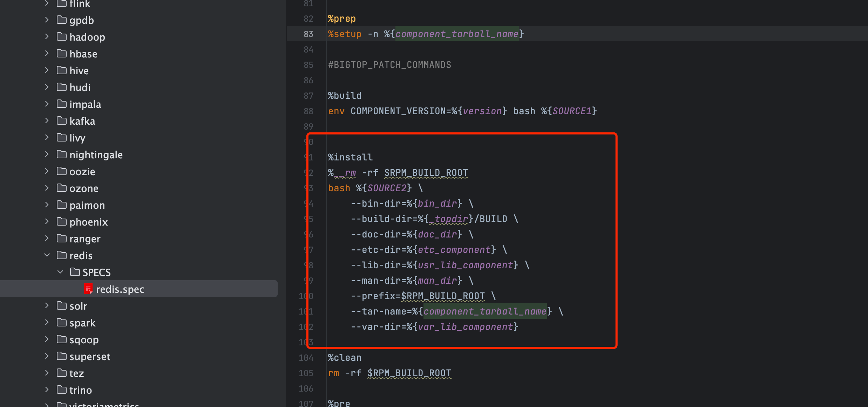Expand the hive folder chevron
The height and width of the screenshot is (407, 868).
click(x=47, y=70)
